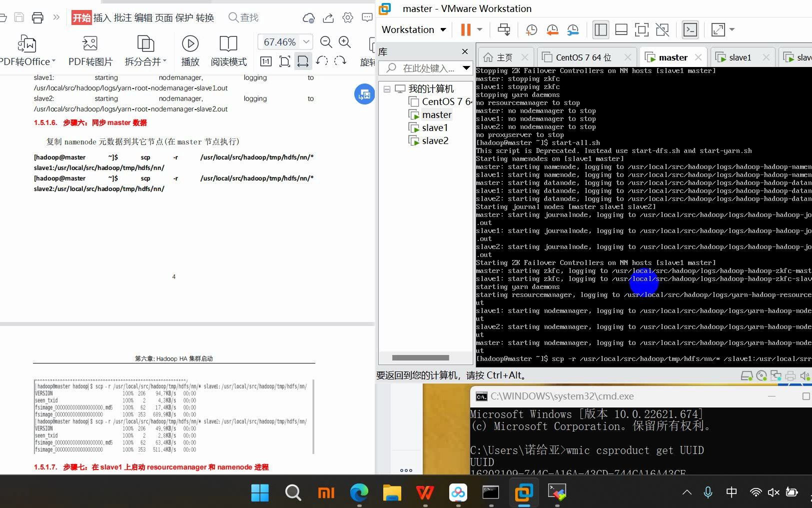Screen dimensions: 812x508
Task: Toggle the VMware thumbnail bar
Action: pyautogui.click(x=621, y=30)
